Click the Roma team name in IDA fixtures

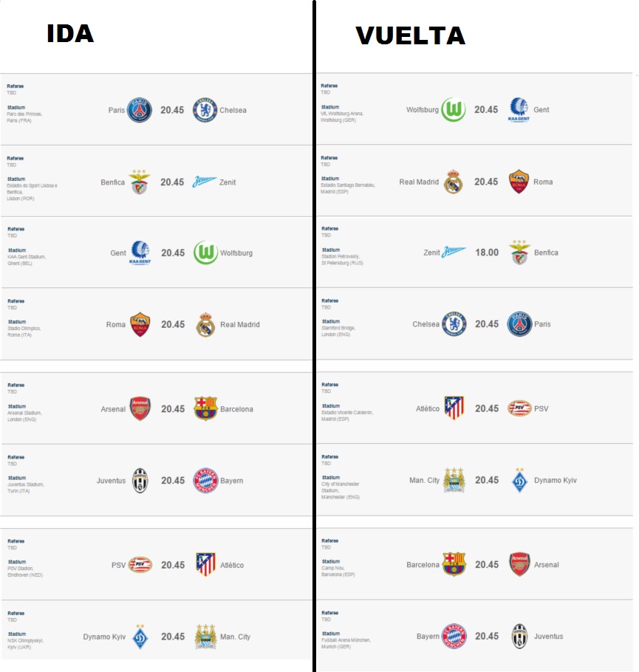[116, 324]
